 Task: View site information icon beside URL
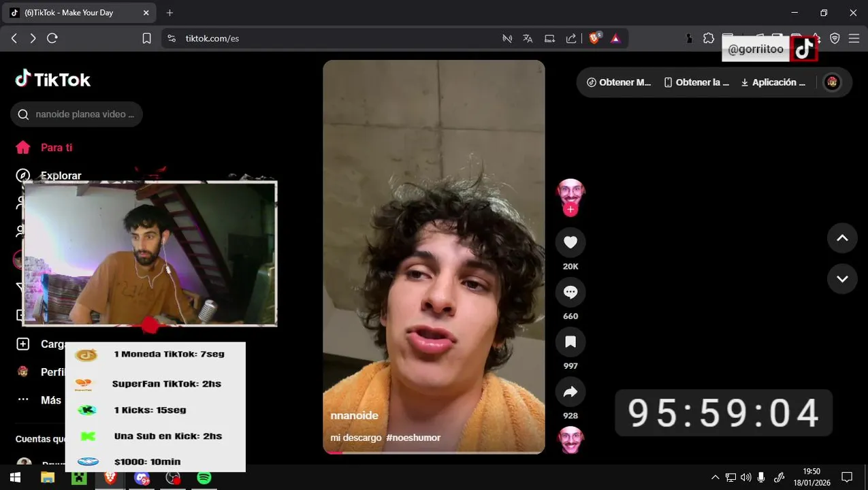[x=172, y=39]
